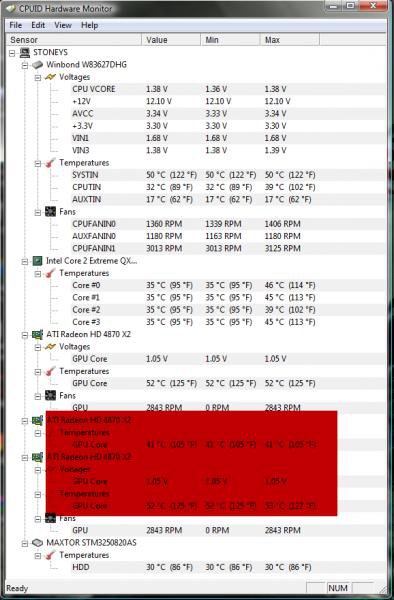Click the Ready status bar text
394x600 pixels.
pyautogui.click(x=17, y=589)
